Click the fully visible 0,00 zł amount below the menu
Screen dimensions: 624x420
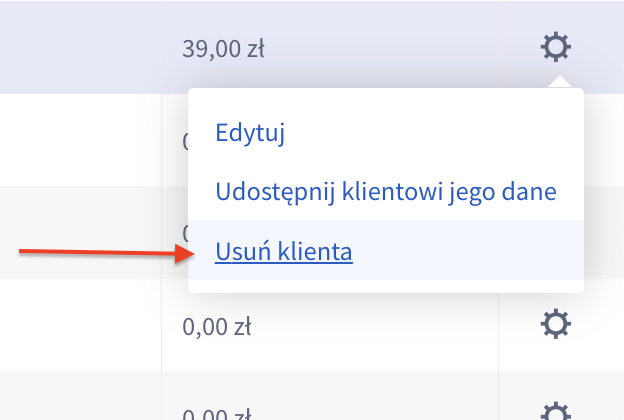(215, 325)
